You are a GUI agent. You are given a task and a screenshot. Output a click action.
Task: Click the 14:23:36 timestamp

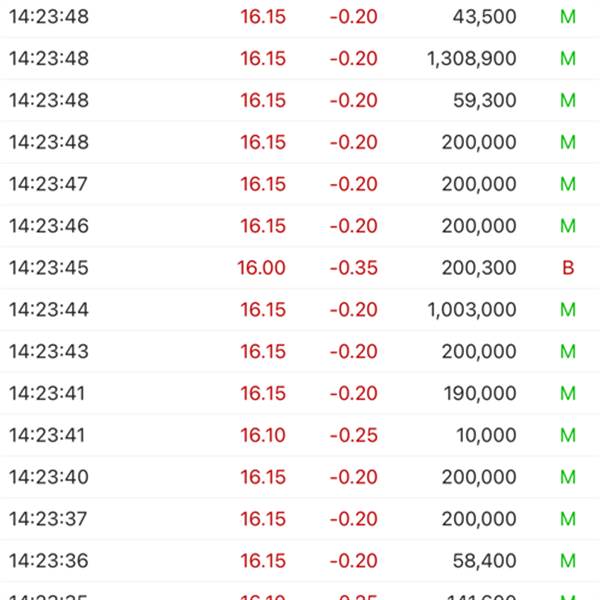point(48,562)
